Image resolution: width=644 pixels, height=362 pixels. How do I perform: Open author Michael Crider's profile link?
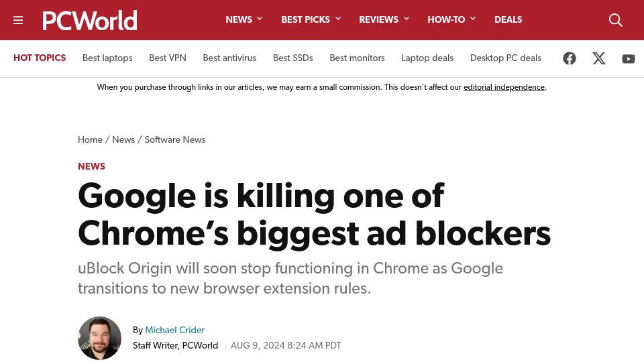pyautogui.click(x=174, y=330)
